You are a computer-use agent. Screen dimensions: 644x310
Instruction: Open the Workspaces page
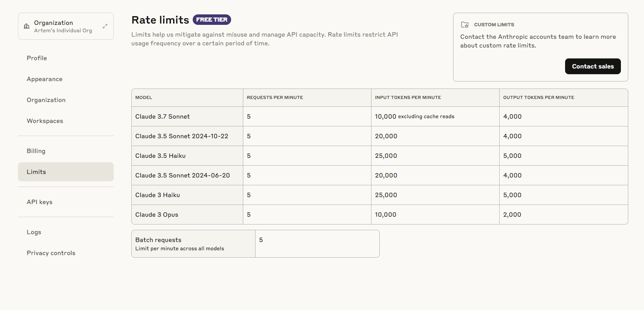(45, 121)
